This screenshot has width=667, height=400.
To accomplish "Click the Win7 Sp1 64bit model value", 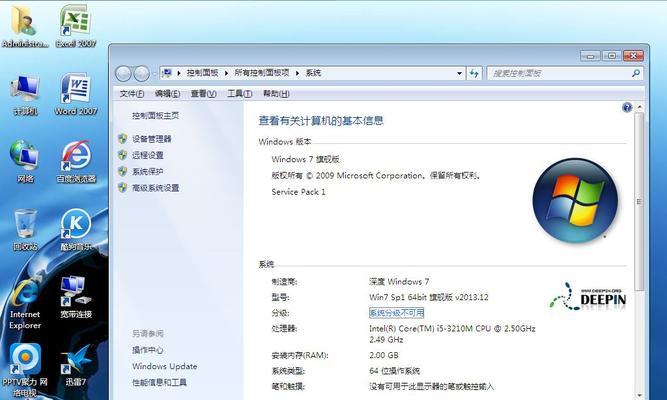I will (x=429, y=297).
